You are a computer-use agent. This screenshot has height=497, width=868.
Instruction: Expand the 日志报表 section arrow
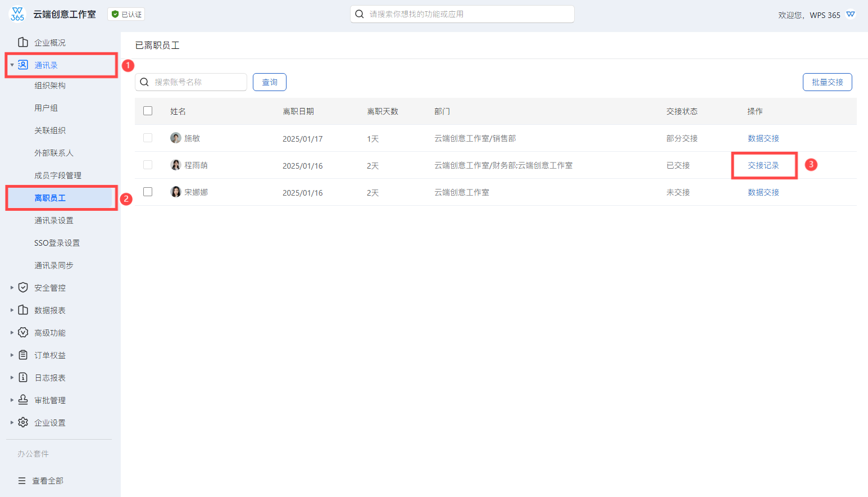click(12, 378)
